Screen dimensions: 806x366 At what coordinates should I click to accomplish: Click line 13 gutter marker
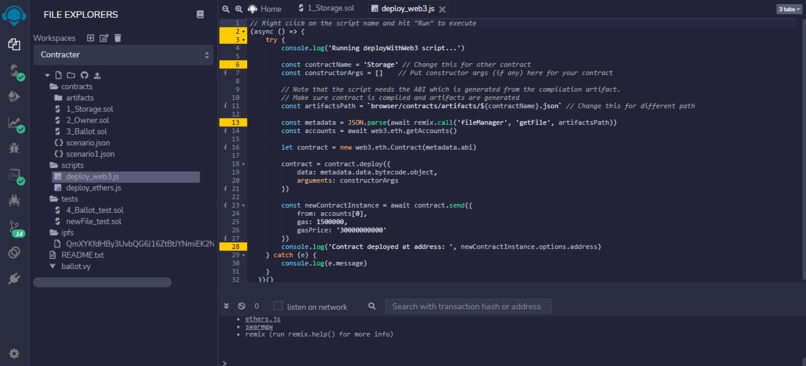tap(233, 122)
